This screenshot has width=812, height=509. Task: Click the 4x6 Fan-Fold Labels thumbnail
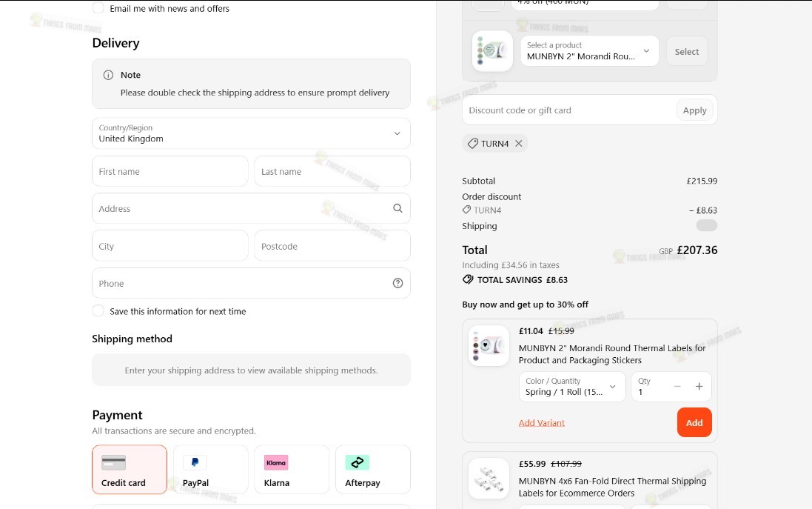489,479
